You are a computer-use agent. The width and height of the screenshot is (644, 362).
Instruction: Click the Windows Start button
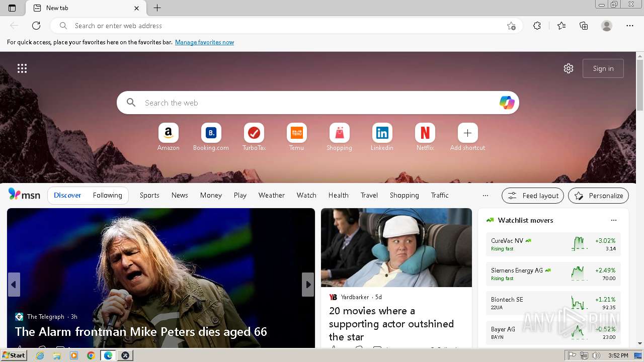[14, 355]
